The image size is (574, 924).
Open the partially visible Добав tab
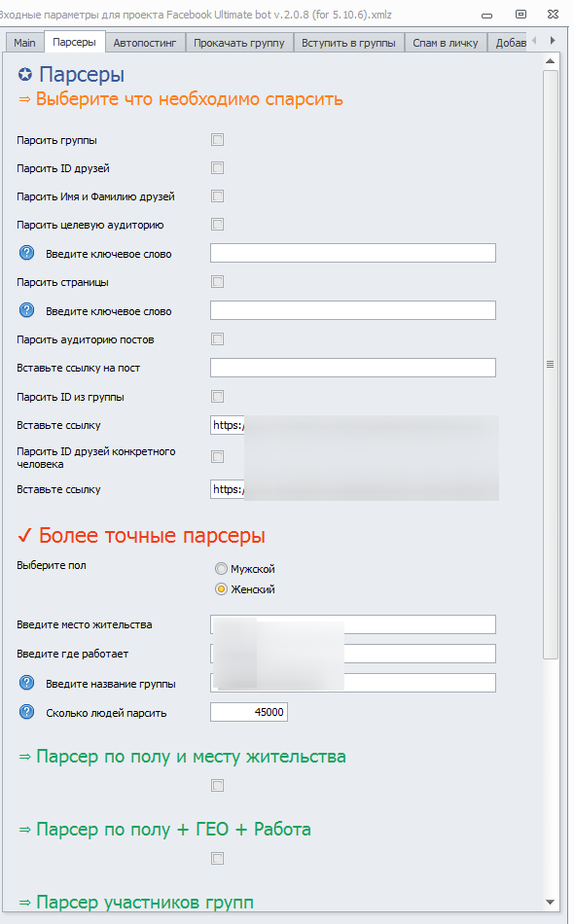[508, 43]
